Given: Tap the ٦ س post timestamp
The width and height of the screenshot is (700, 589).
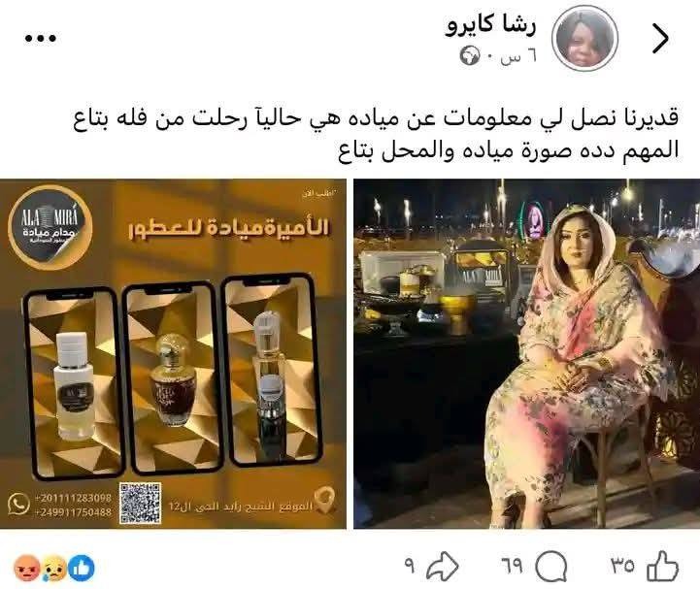Looking at the screenshot, I should [518, 57].
